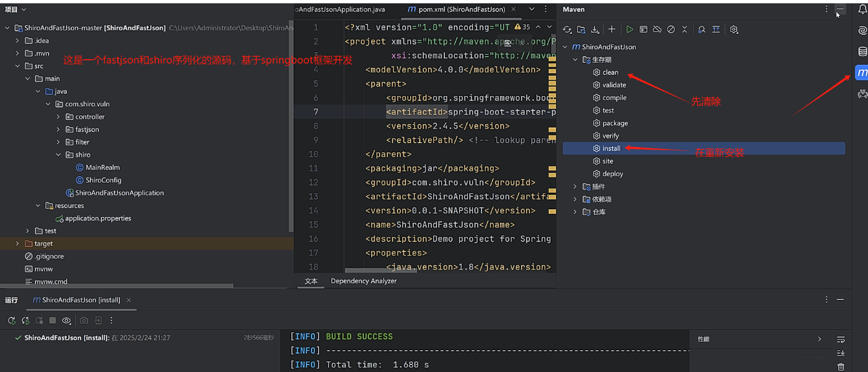Viewport: 868px width, 372px height.
Task: Stop the running process square icon
Action: click(x=53, y=320)
